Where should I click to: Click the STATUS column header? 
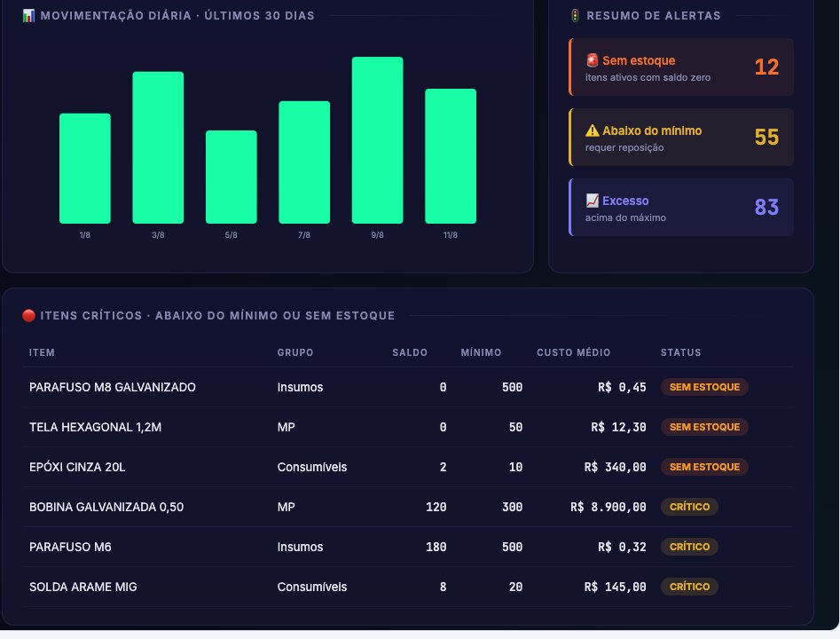coord(680,352)
